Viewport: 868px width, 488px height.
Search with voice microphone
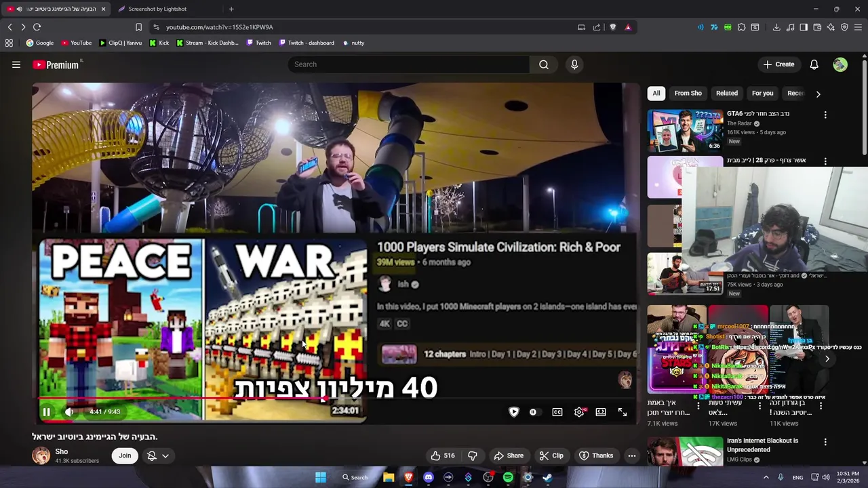[574, 64]
